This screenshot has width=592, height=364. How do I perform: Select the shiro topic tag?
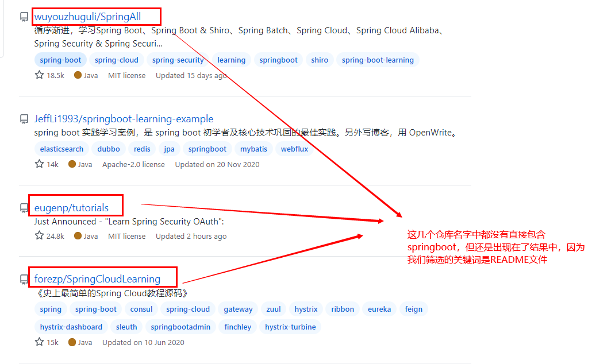click(x=320, y=60)
